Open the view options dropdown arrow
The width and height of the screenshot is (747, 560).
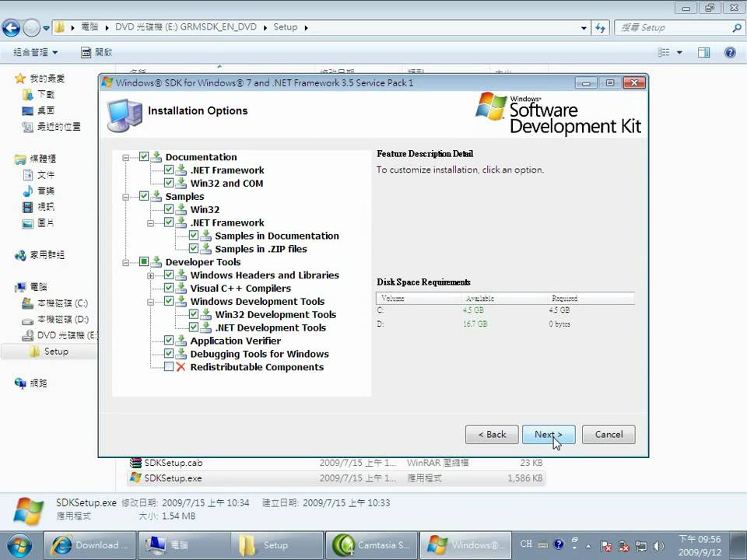coord(679,52)
